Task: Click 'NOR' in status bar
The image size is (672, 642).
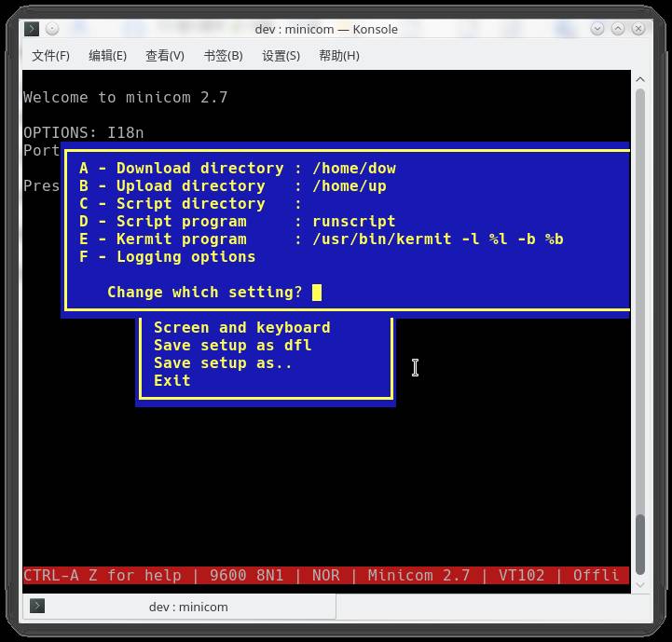Action: coord(326,575)
